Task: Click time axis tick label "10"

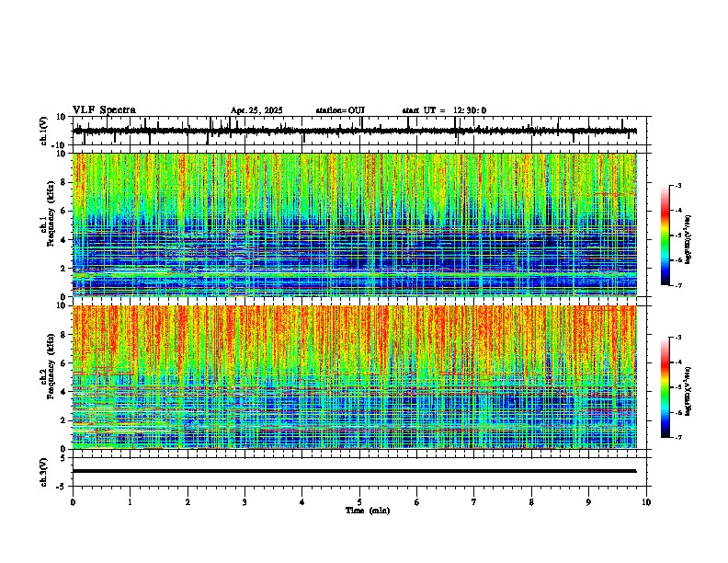Action: click(x=646, y=502)
